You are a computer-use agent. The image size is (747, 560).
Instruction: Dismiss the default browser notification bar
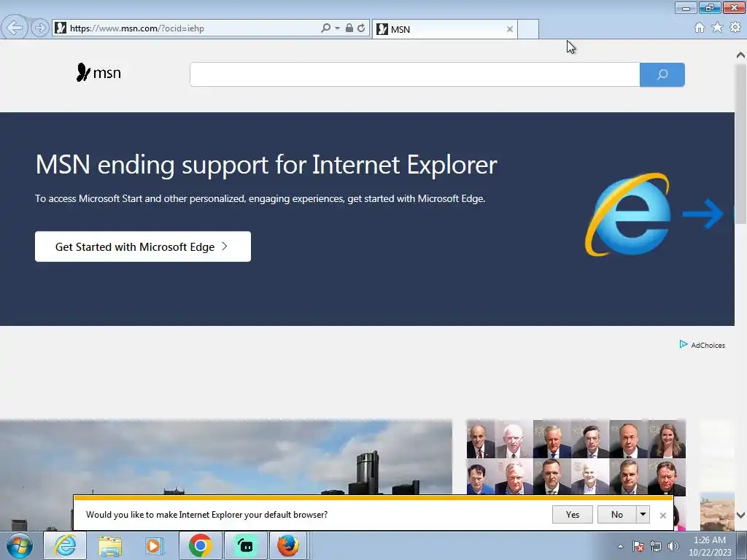(x=662, y=516)
